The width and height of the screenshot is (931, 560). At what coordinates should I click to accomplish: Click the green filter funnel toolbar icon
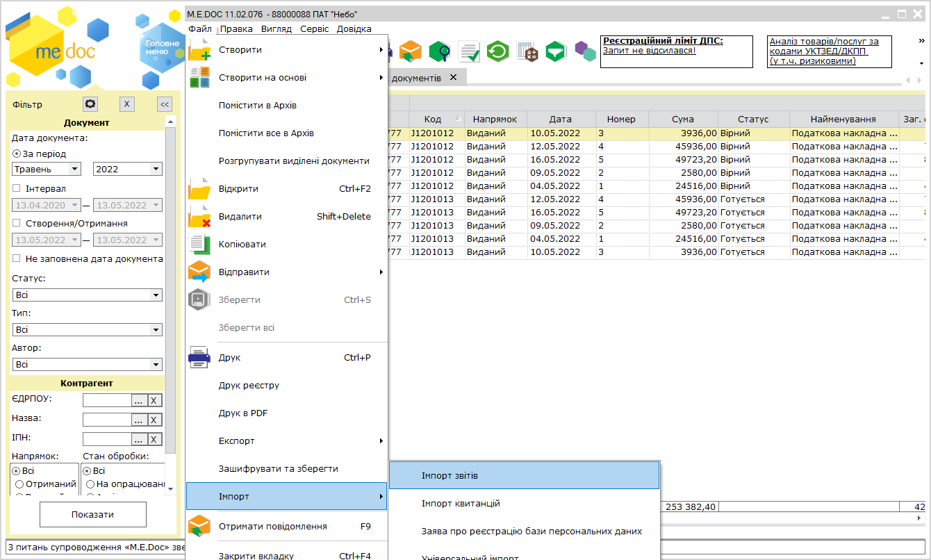556,51
